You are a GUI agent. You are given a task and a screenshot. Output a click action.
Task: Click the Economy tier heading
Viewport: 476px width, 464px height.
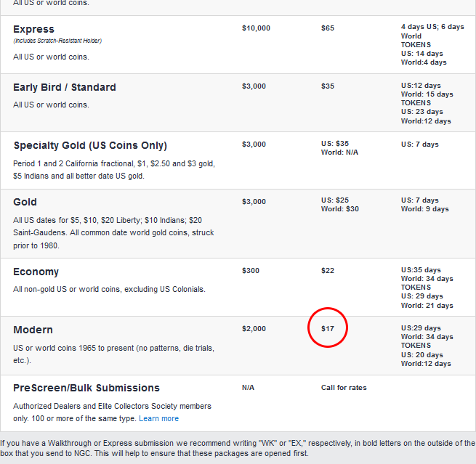pyautogui.click(x=36, y=272)
